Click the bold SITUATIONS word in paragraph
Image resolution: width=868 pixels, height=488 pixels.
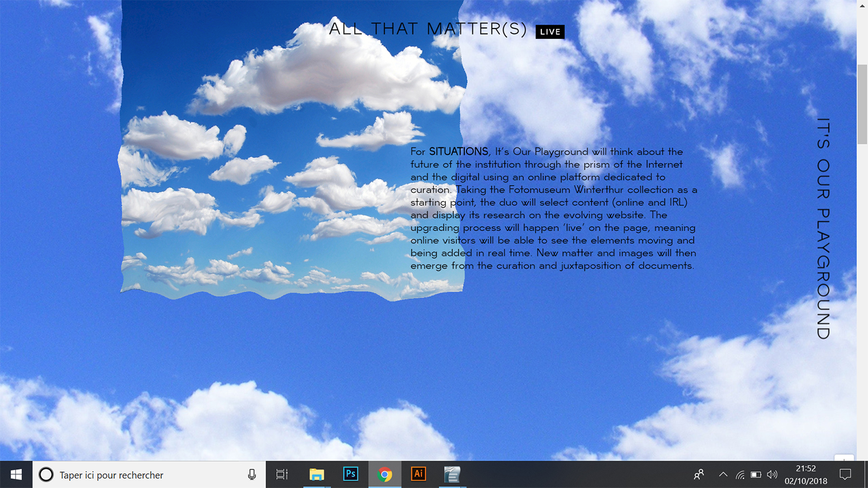[x=459, y=152]
